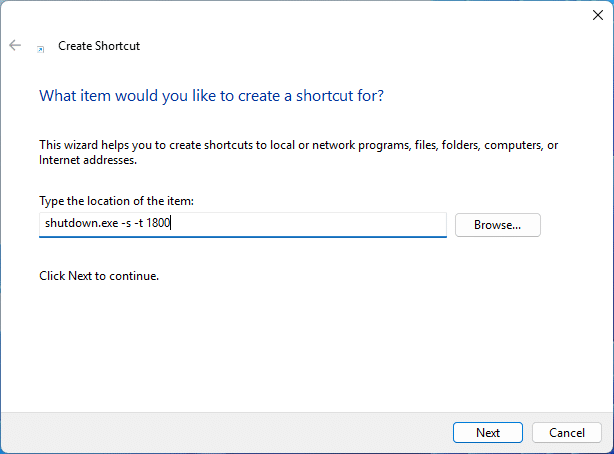The width and height of the screenshot is (614, 454).
Task: Click blank white area below continue text
Action: [x=305, y=345]
